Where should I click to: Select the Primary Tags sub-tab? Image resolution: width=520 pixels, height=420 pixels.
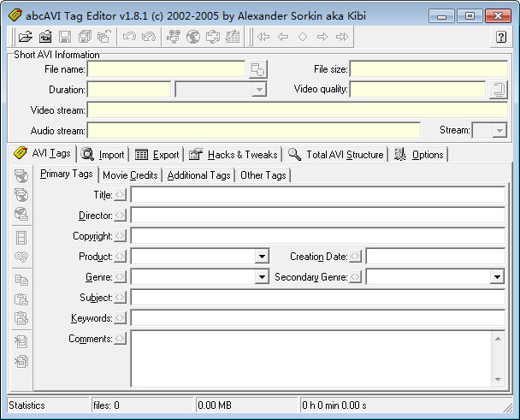point(67,174)
